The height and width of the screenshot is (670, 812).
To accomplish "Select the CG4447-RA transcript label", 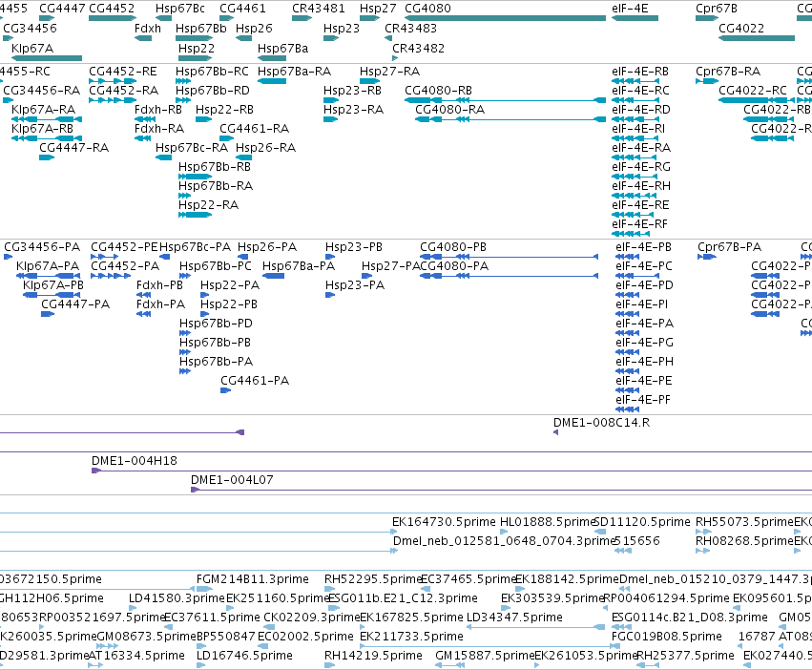I will click(74, 148).
